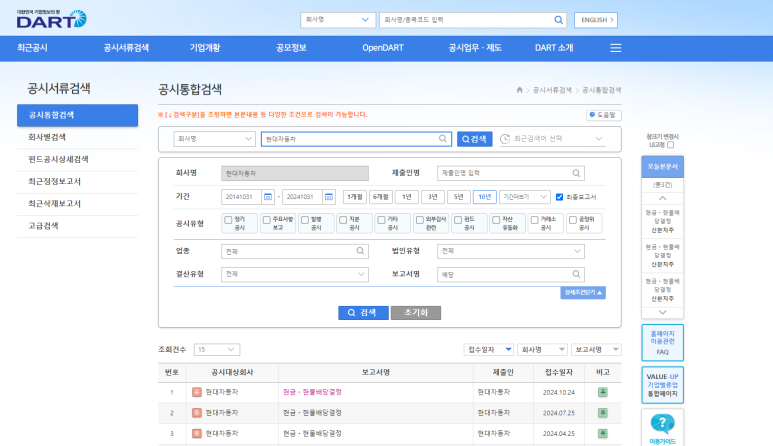
Task: Click the magnifier icon in the top header search box
Action: pos(558,20)
